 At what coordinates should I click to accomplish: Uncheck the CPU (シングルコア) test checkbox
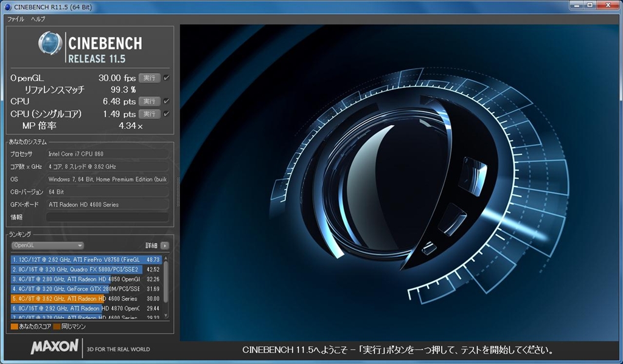pyautogui.click(x=167, y=114)
